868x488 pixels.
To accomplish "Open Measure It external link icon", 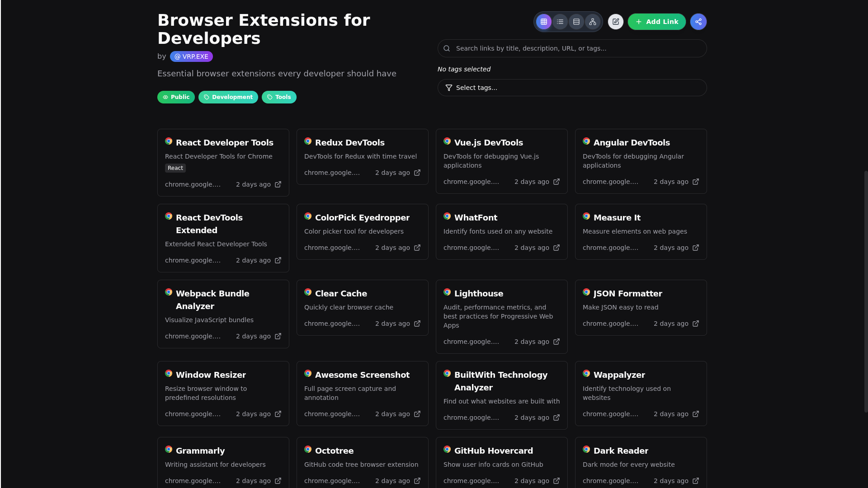I will [696, 248].
